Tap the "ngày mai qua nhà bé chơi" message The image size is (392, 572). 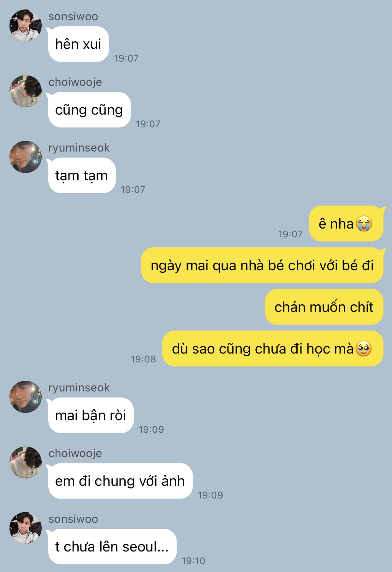click(x=263, y=265)
